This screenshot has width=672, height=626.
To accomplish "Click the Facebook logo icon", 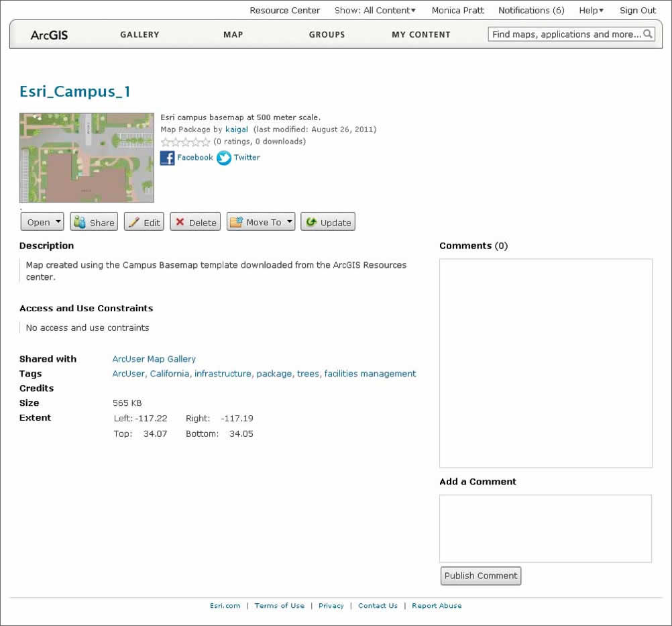I will pos(167,158).
